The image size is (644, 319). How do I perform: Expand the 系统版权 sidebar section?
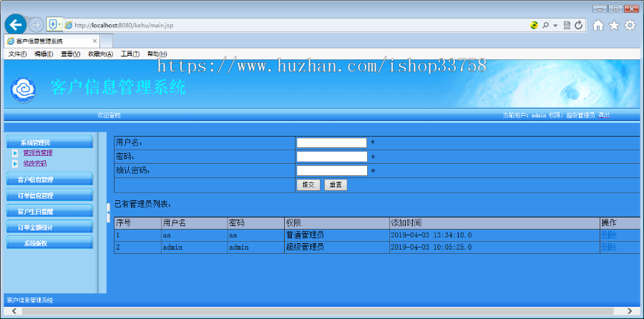(x=49, y=242)
